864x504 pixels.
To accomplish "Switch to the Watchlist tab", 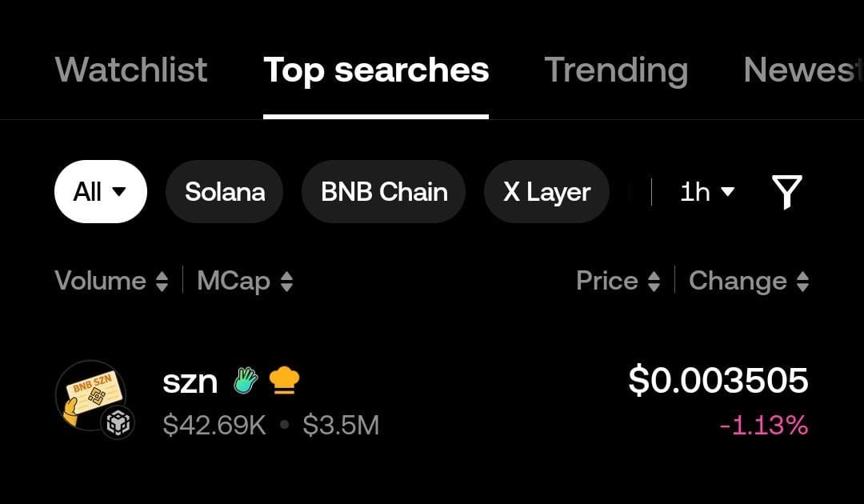I will [131, 70].
